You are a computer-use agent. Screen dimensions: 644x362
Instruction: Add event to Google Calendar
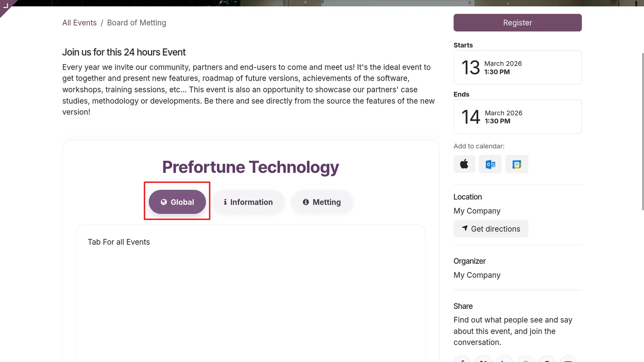pyautogui.click(x=517, y=164)
